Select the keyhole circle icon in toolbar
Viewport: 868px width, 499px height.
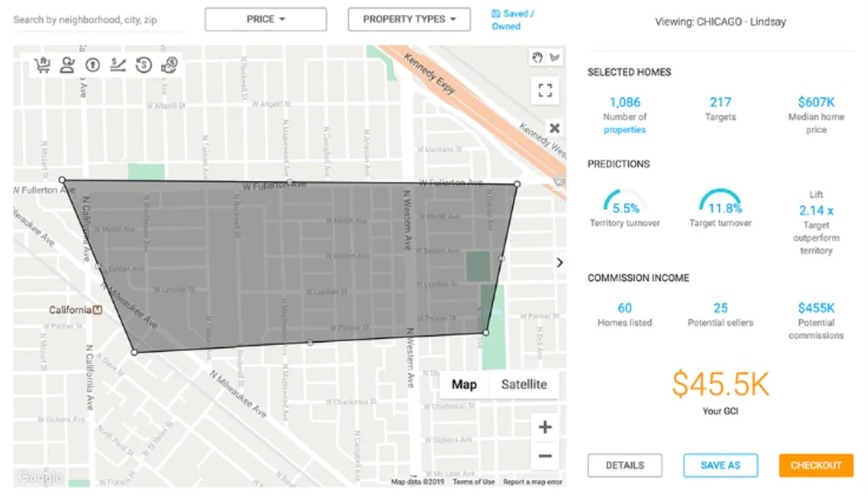pos(92,65)
